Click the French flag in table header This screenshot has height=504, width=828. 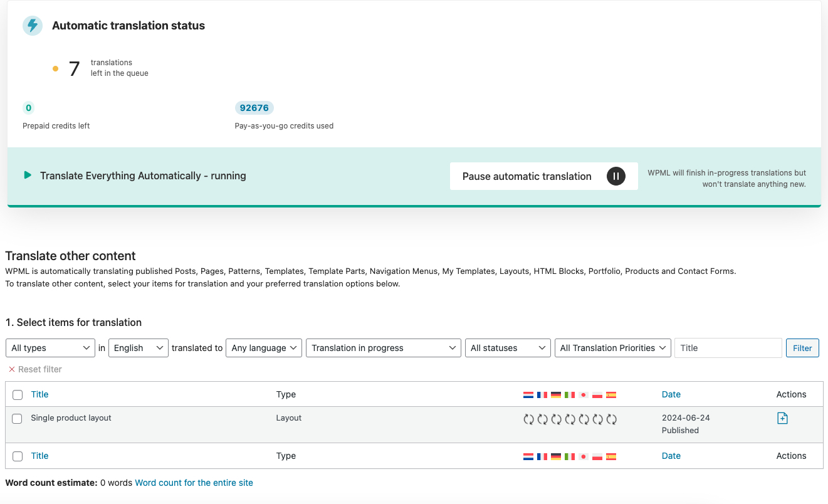click(x=542, y=395)
